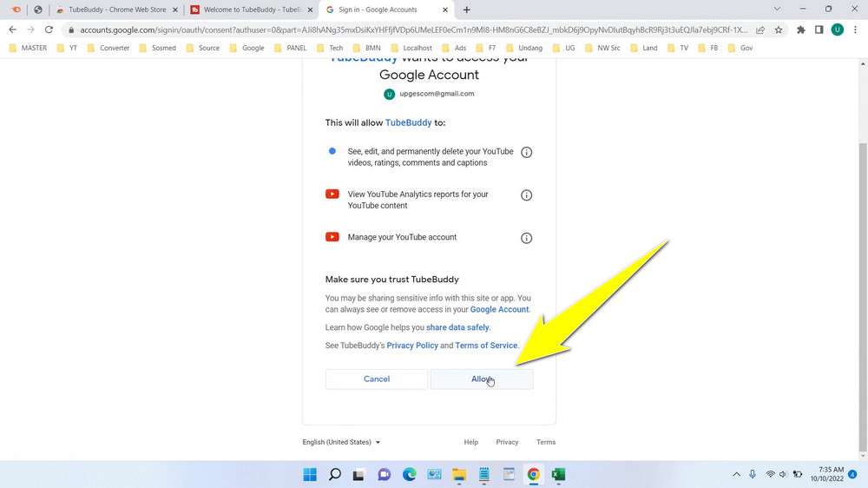Open the share data safely link

coord(457,327)
